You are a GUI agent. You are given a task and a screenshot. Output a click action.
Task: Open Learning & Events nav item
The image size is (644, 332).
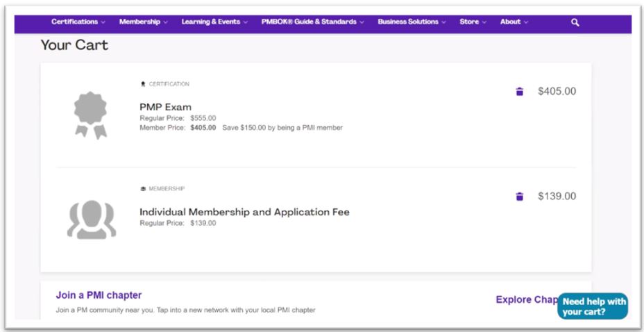[211, 22]
